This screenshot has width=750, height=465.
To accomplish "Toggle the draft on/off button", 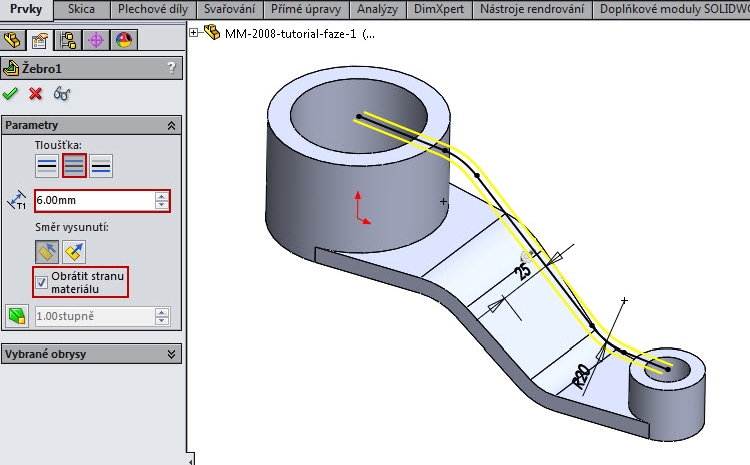I will [17, 316].
